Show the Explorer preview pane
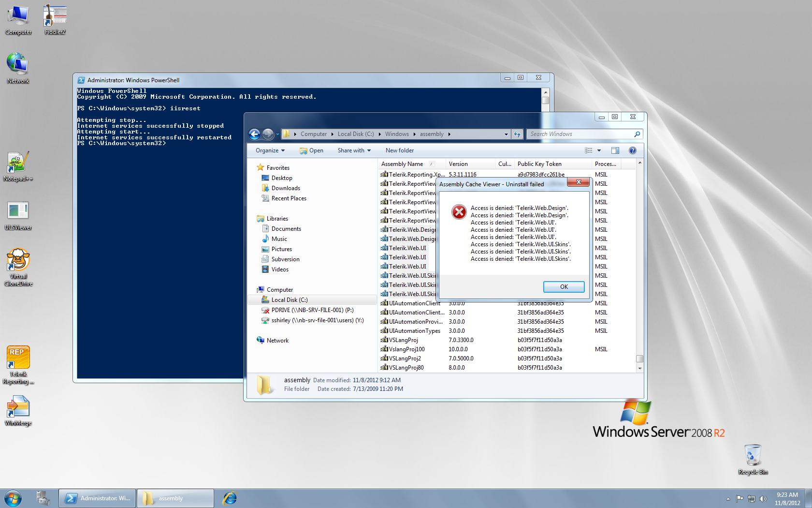This screenshot has width=812, height=508. 615,150
